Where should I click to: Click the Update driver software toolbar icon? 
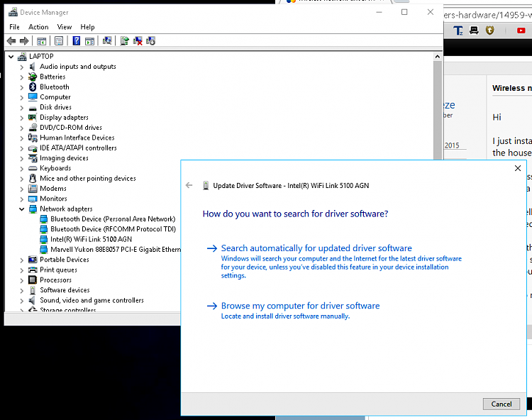click(x=124, y=41)
